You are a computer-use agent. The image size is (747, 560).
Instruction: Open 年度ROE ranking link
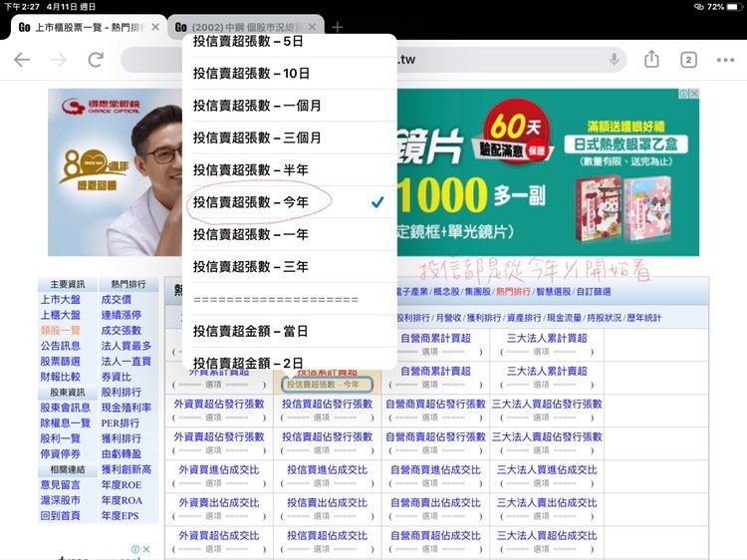tap(122, 484)
